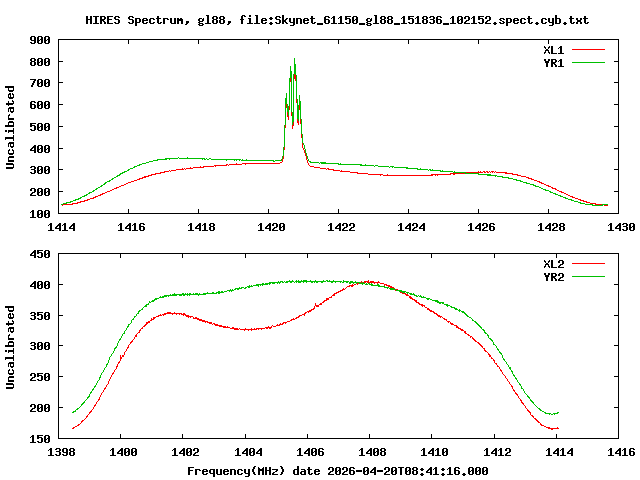Click the XL2 legend label

pos(553,264)
